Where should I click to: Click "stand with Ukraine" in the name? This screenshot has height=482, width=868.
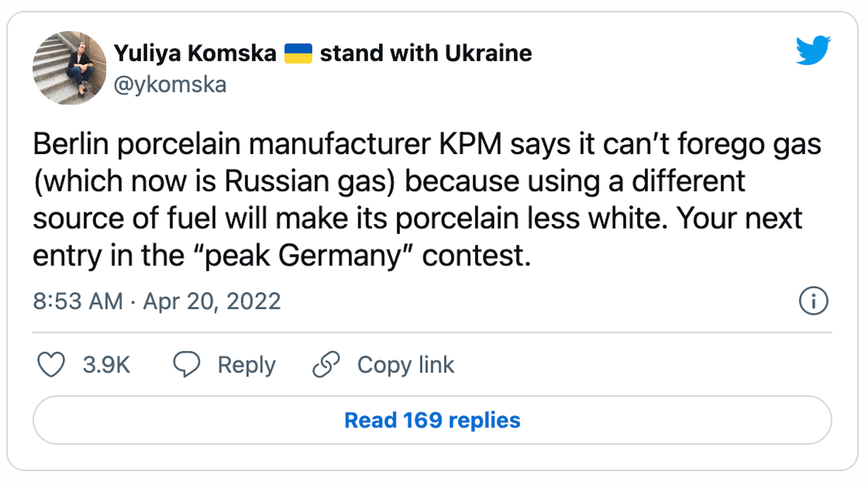[x=426, y=53]
